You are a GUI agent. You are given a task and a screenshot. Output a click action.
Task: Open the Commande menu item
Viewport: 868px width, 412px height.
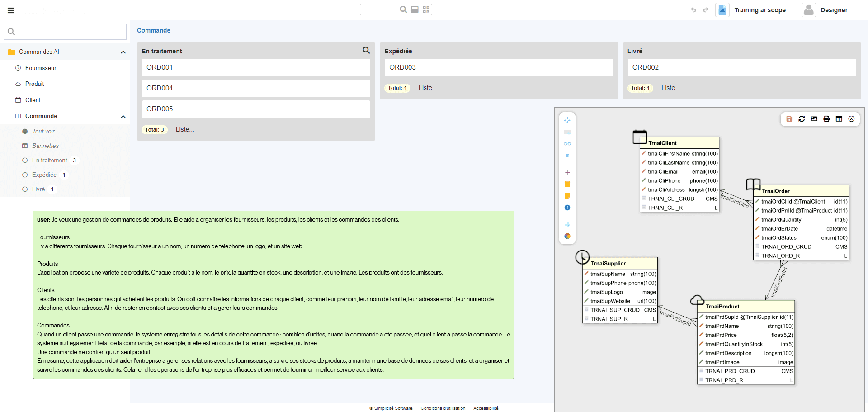[x=41, y=116]
